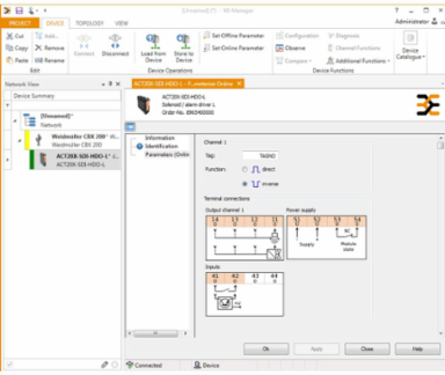Click the Ok button
The height and width of the screenshot is (375, 445).
point(266,349)
